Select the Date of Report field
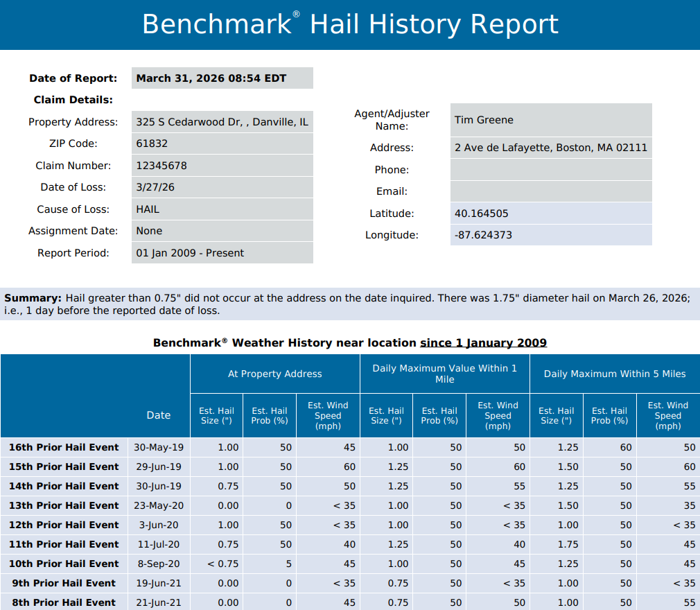700x610 pixels. (x=222, y=78)
